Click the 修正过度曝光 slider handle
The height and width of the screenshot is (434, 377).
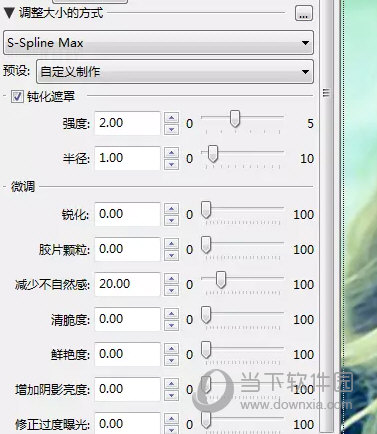click(x=206, y=420)
